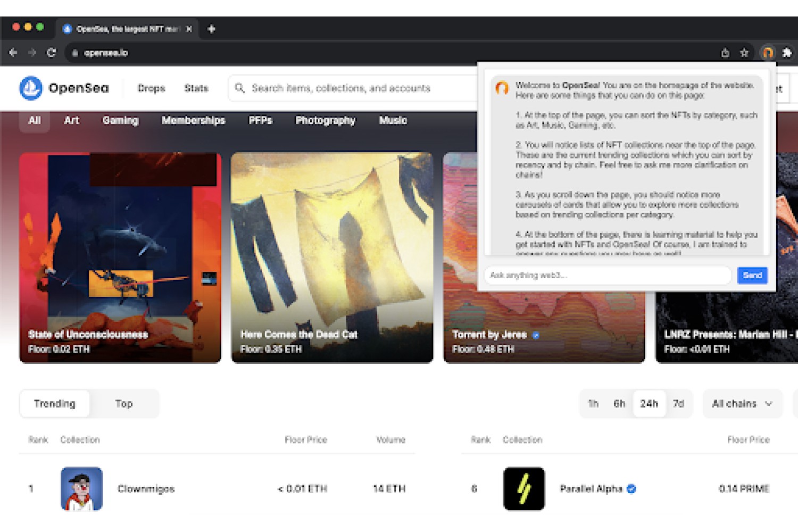Click the left Volume column header
Screen dimensions: 798x532
390,439
